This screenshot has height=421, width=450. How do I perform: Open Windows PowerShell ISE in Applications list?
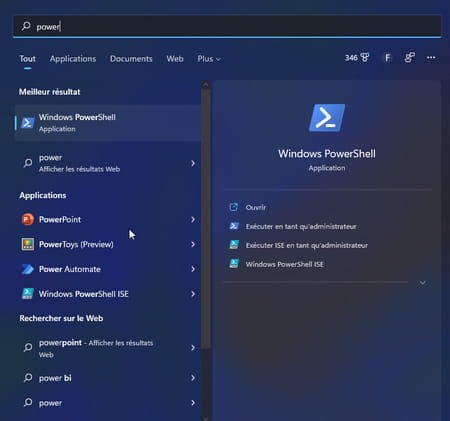pos(107,294)
